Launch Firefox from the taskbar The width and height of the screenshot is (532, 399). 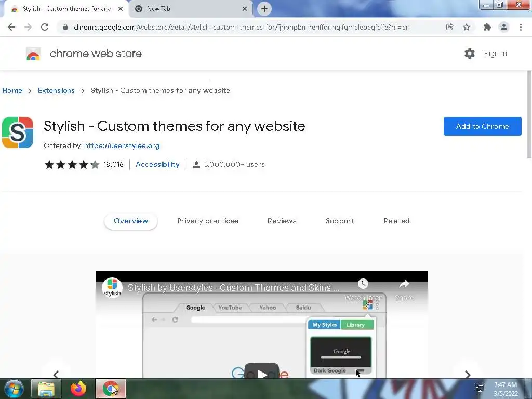78,389
